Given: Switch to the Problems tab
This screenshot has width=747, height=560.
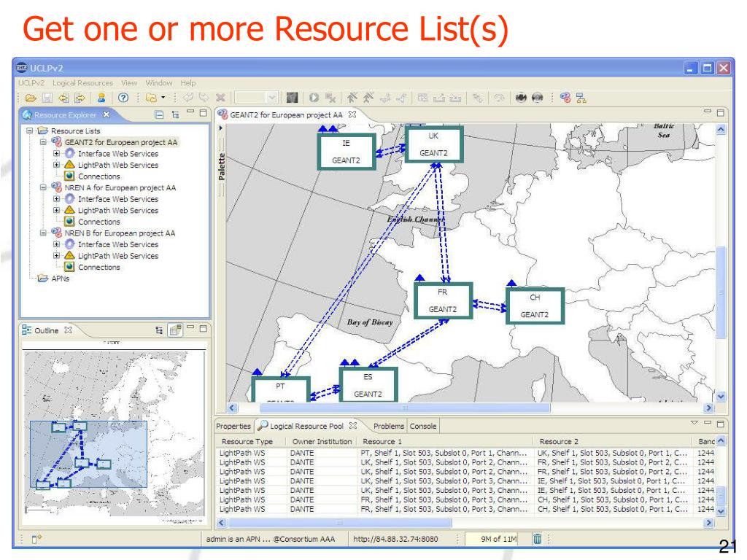Looking at the screenshot, I should pyautogui.click(x=389, y=426).
